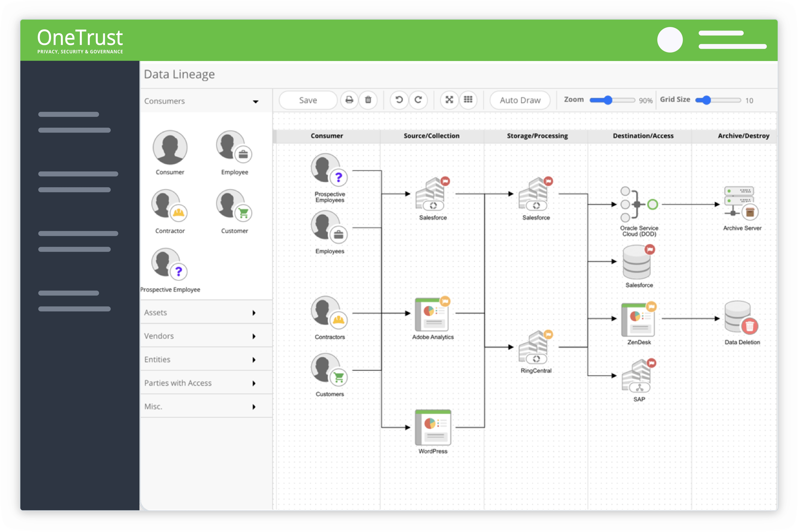Adjust the Zoom slider handle
The image size is (798, 532).
pyautogui.click(x=608, y=100)
